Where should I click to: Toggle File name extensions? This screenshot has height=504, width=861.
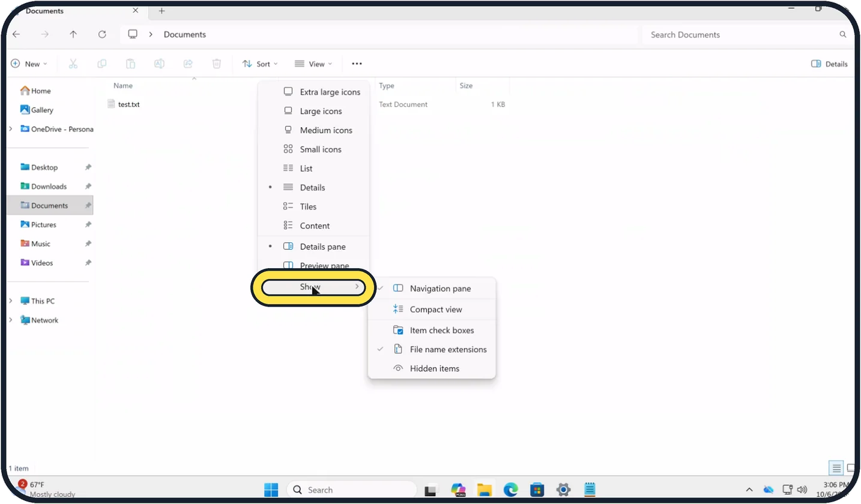coord(432,349)
